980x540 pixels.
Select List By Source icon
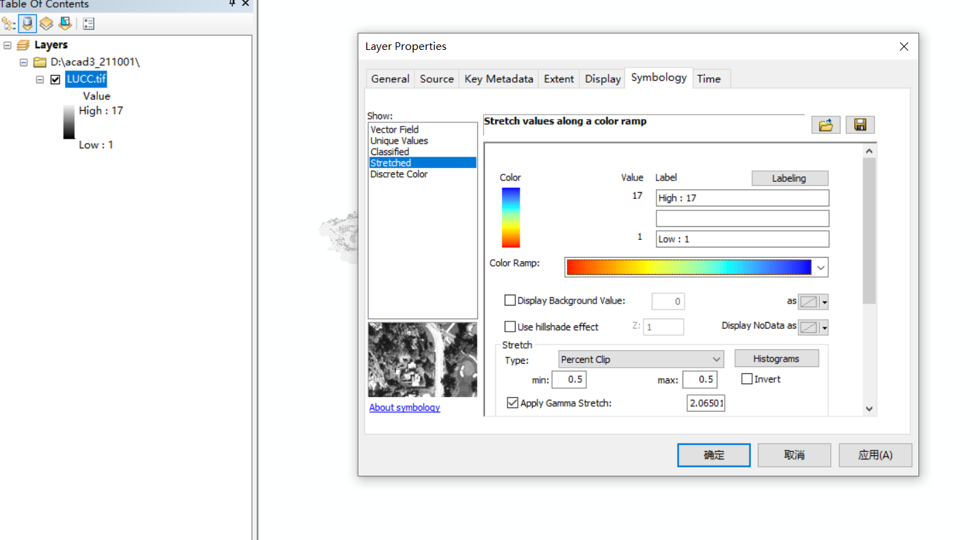tap(27, 24)
